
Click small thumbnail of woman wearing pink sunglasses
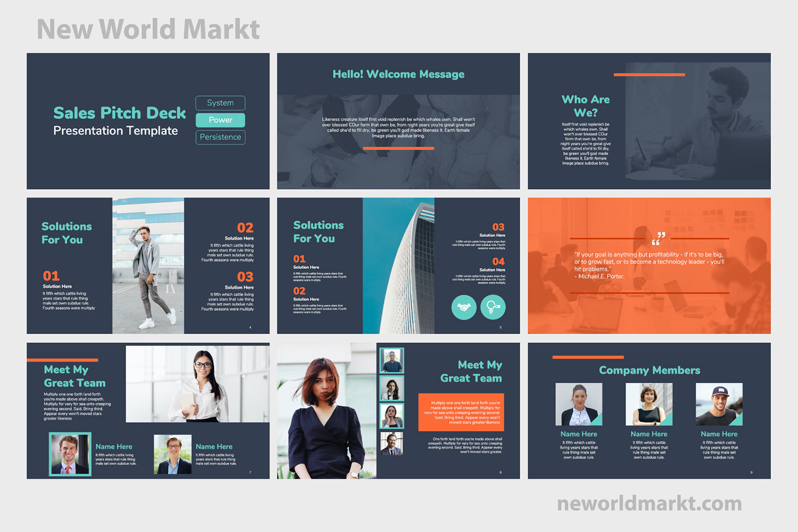click(392, 416)
